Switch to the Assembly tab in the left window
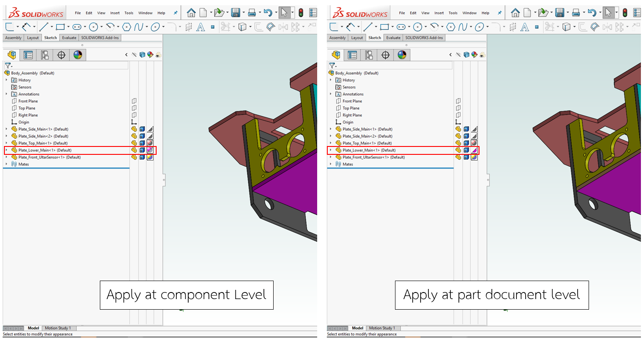This screenshot has width=644, height=340. click(x=13, y=38)
